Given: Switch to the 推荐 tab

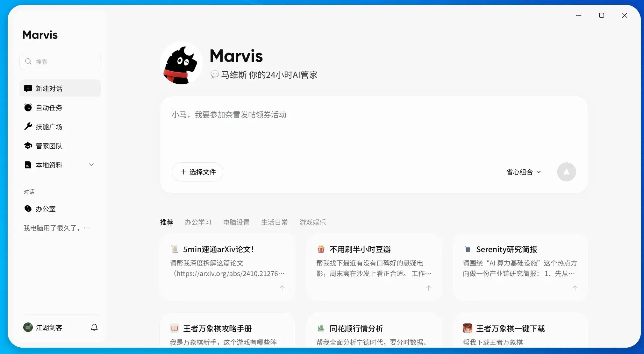Looking at the screenshot, I should coord(167,222).
